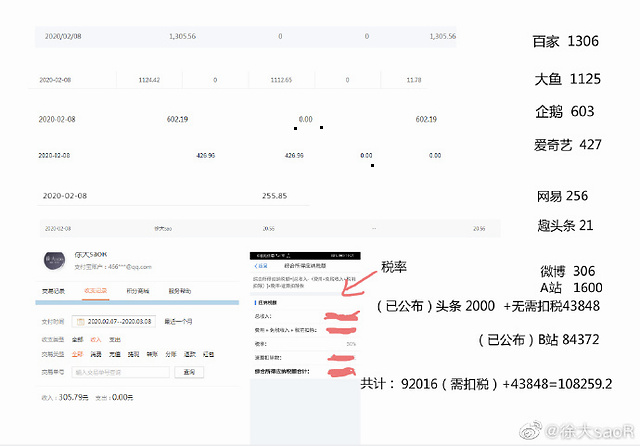Screen dimensions: 640x446
Task: Click the 2020/02/08 date in the first row
Action: point(63,36)
